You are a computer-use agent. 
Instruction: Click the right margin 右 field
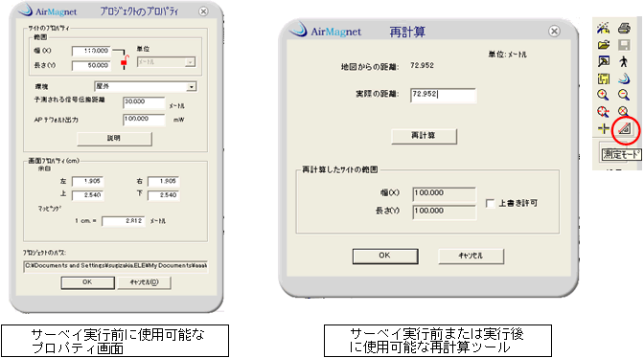pos(164,181)
